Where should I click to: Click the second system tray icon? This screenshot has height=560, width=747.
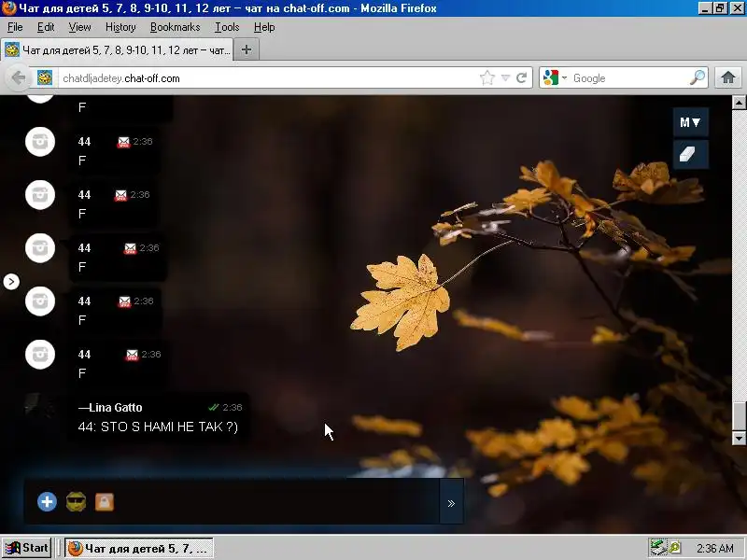pos(674,549)
